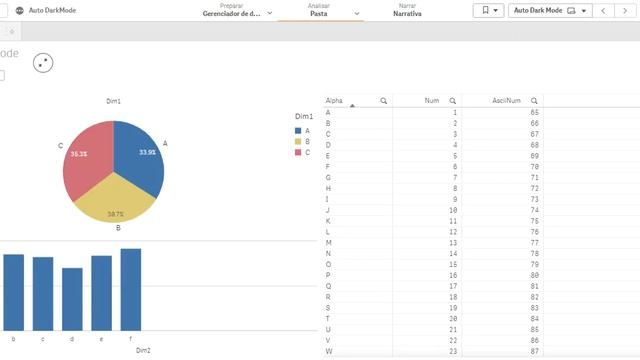Click the icon in the gray toolbar strip
Viewport: 640px width, 360px height.
pyautogui.click(x=11, y=31)
